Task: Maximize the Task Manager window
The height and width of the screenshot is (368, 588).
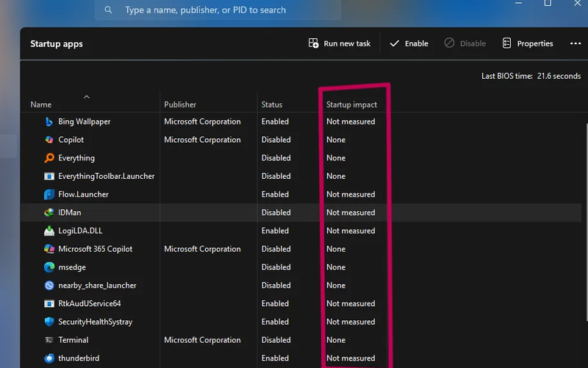Action: 548,3
